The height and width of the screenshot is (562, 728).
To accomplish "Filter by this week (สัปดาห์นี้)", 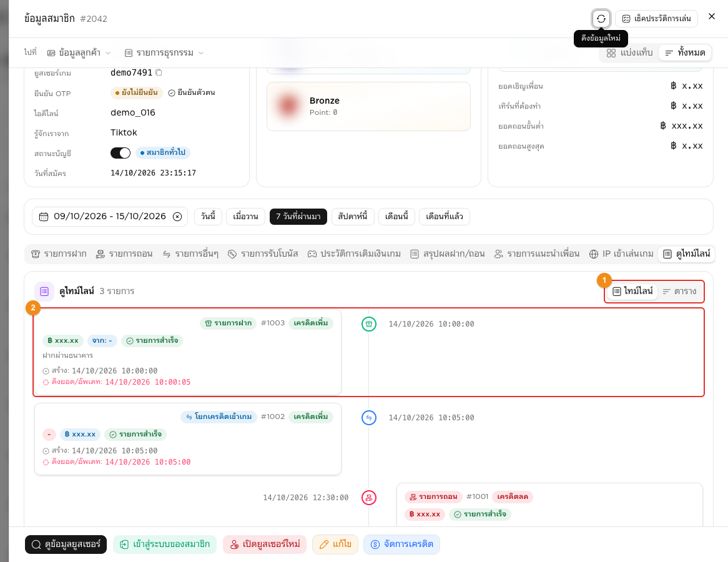I will pyautogui.click(x=353, y=217).
